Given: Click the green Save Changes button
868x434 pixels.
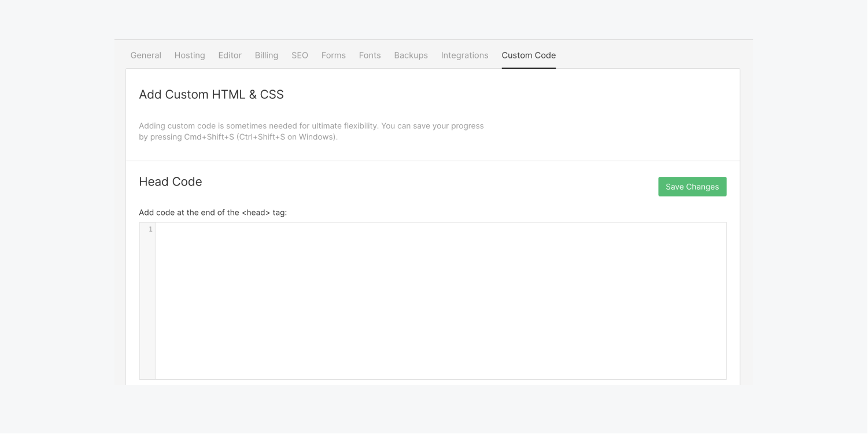Looking at the screenshot, I should [x=692, y=187].
